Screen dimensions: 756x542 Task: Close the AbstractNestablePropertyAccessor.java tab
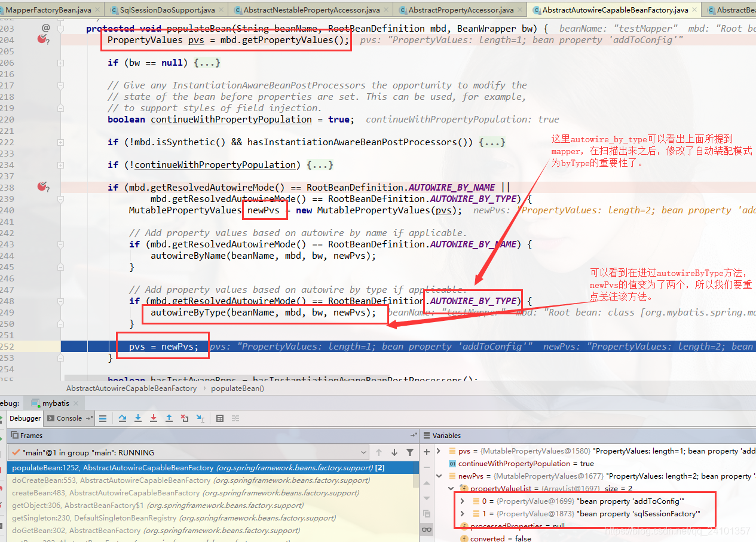click(x=387, y=10)
